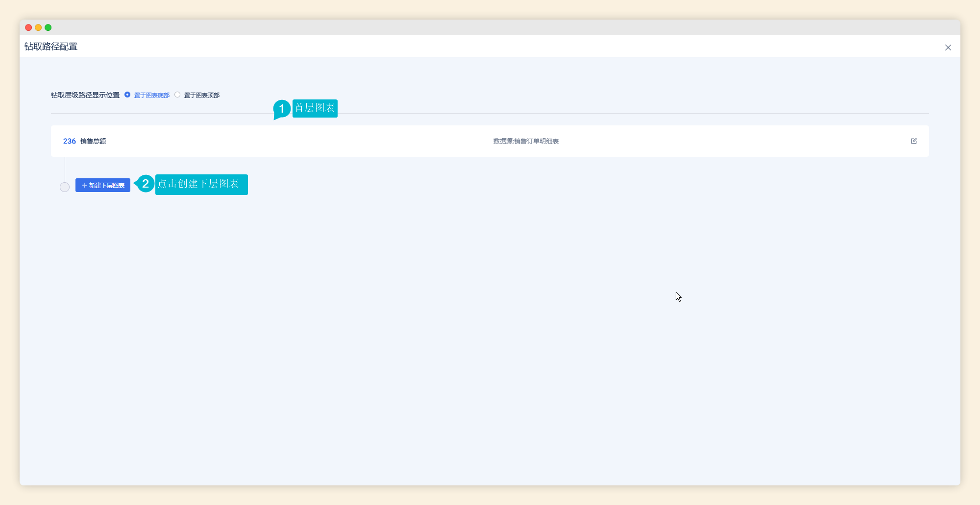
Task: Click the green macOS fullscreen window button
Action: (48, 27)
